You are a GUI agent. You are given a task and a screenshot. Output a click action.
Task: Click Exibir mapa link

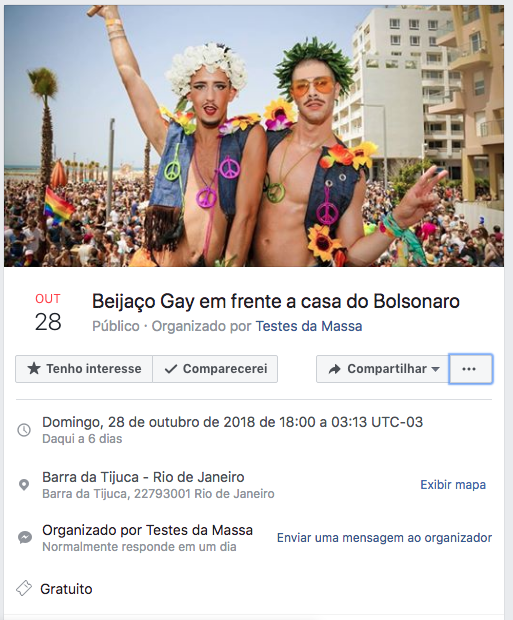coord(453,485)
